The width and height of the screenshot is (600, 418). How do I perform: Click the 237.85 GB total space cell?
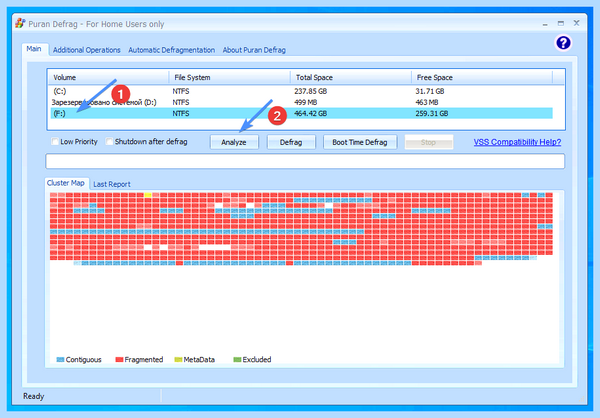[x=311, y=91]
